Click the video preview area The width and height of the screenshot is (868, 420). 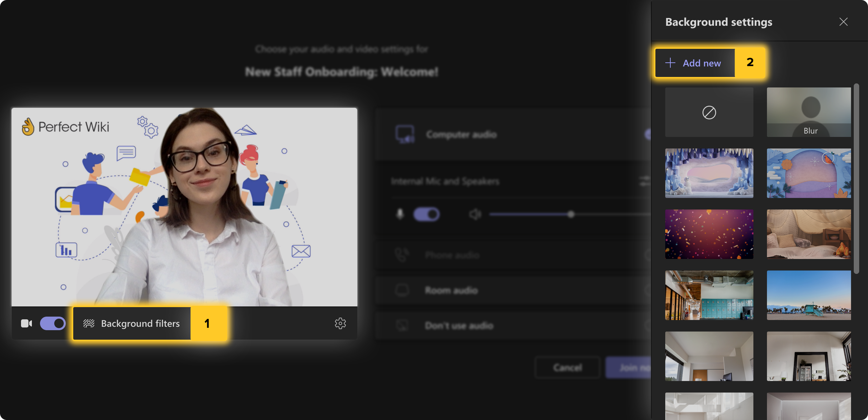(184, 207)
